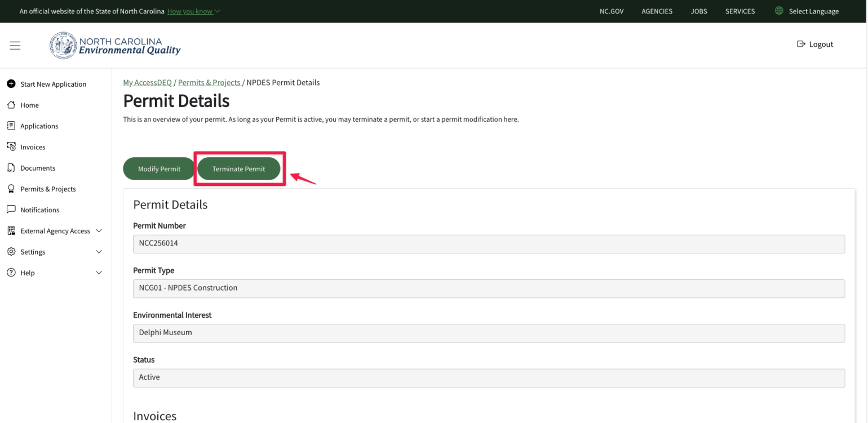
Task: Select the Permits & Projects sidebar icon
Action: (x=11, y=188)
